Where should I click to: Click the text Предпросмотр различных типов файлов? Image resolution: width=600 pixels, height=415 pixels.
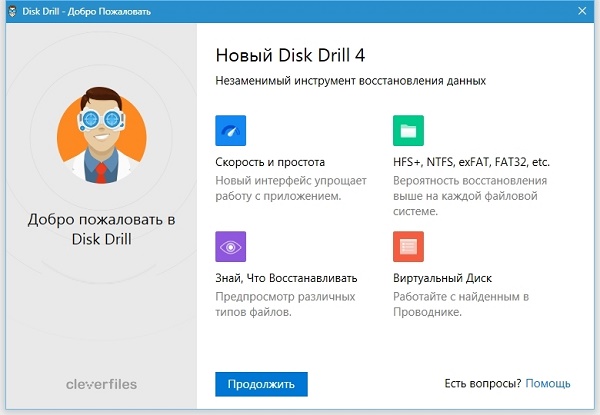pos(285,304)
